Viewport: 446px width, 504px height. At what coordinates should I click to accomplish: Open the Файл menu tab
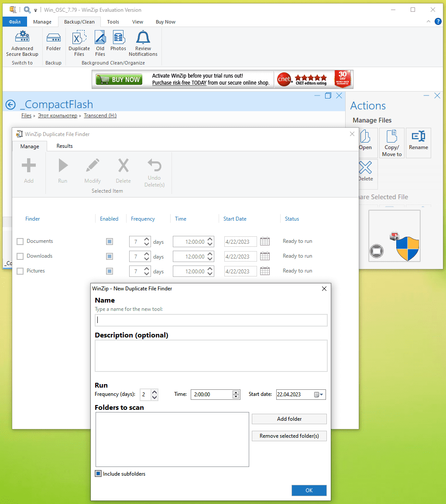point(14,21)
